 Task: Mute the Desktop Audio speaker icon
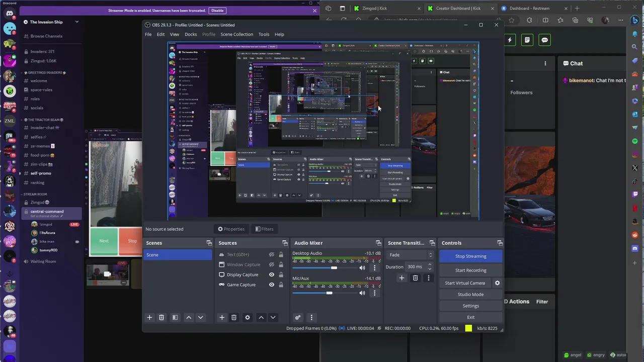pyautogui.click(x=362, y=268)
